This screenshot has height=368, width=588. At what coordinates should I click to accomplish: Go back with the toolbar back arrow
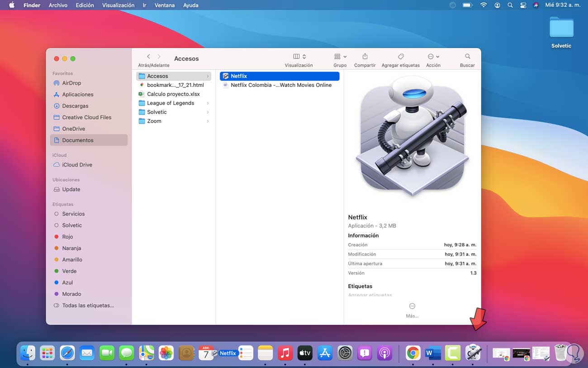[x=148, y=57]
